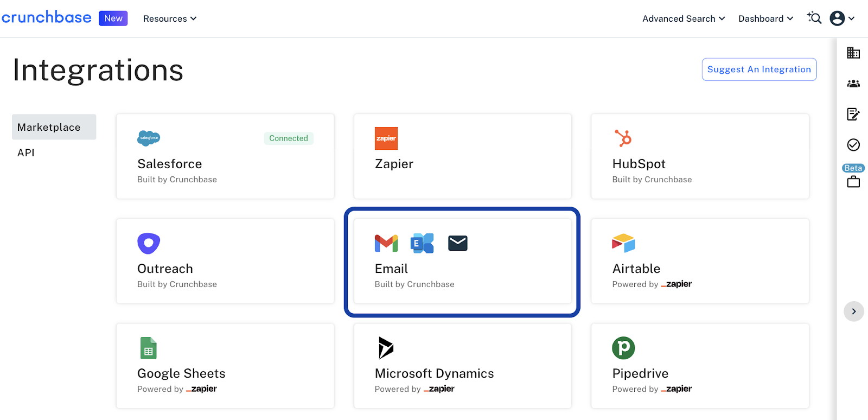
Task: Click the Microsoft Dynamics logo
Action: click(386, 348)
